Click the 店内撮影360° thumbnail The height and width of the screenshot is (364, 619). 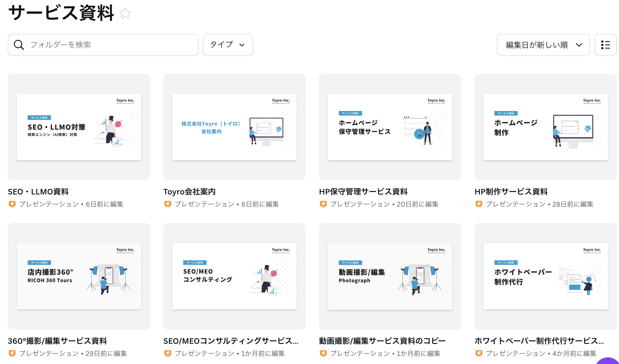tap(79, 276)
